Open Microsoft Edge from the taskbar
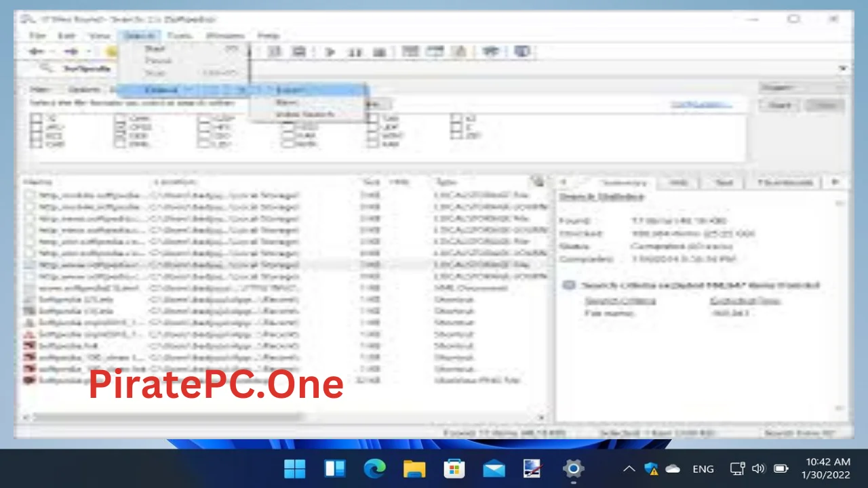The image size is (868, 488). (374, 468)
